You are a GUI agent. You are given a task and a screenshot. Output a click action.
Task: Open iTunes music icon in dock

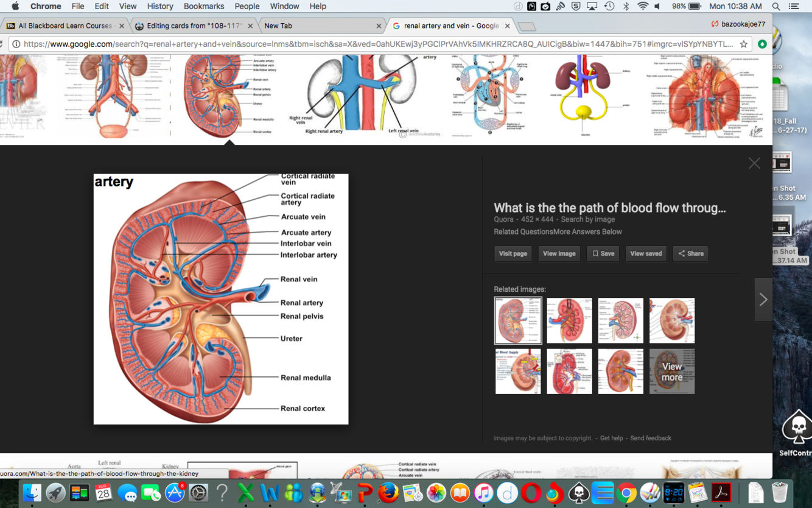tap(483, 492)
